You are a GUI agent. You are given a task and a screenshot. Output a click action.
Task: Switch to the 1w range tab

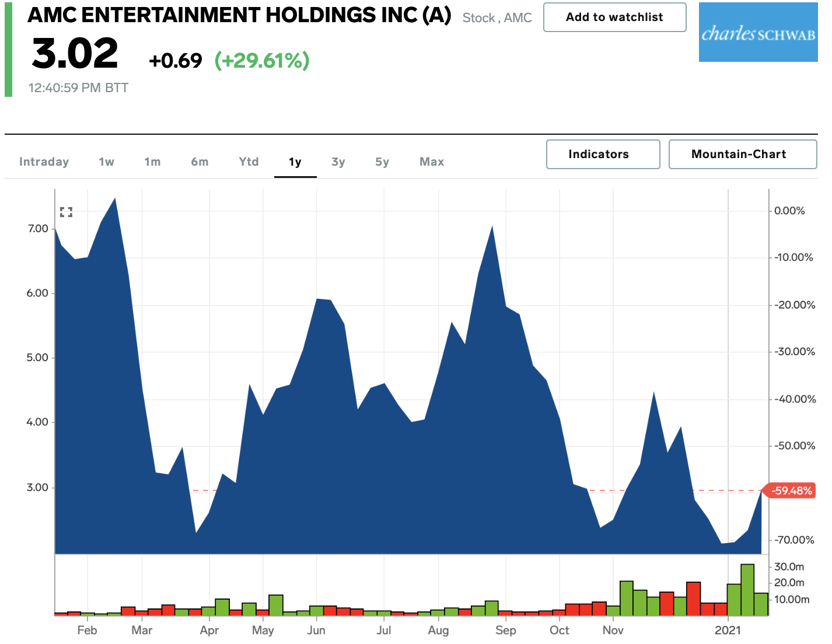tap(106, 162)
